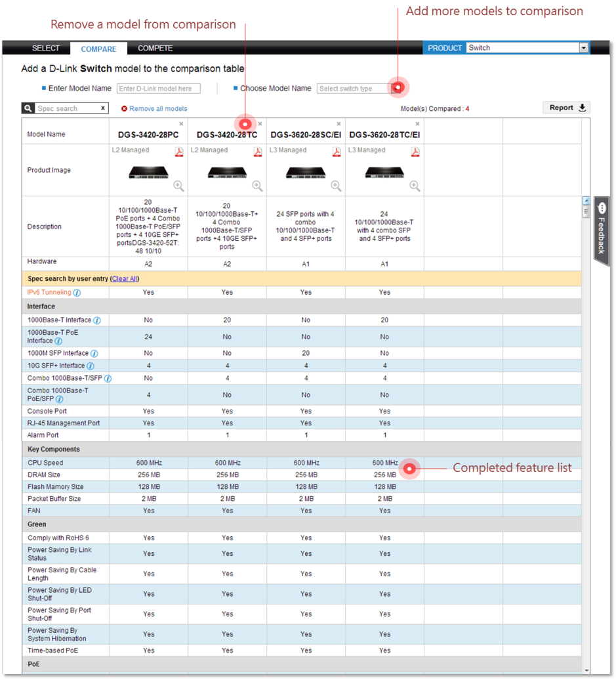This screenshot has width=616, height=680.
Task: Open the DGS-3620-28TC/EI switch thumbnail
Action: tap(384, 173)
